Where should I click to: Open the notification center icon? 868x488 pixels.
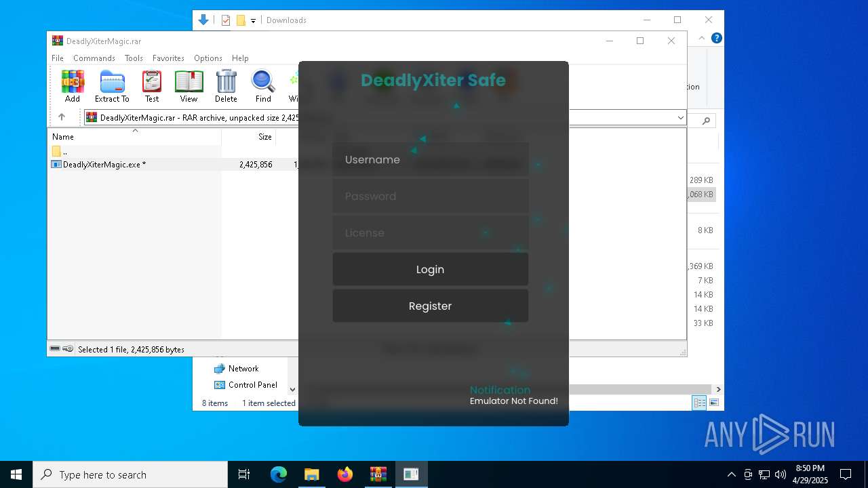coord(846,474)
